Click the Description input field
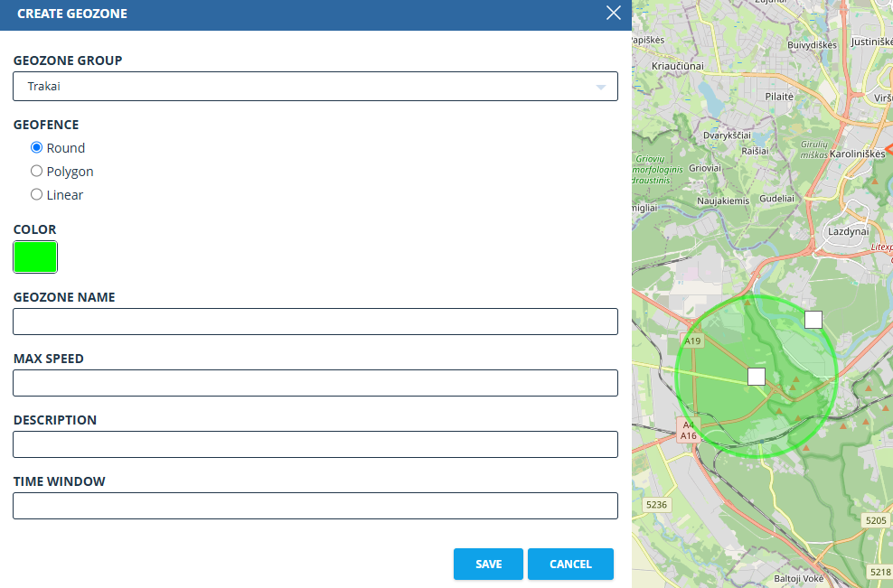 pyautogui.click(x=315, y=443)
